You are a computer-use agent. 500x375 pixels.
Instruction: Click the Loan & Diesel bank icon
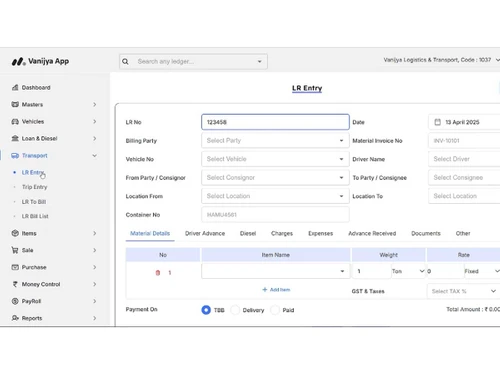pyautogui.click(x=15, y=139)
